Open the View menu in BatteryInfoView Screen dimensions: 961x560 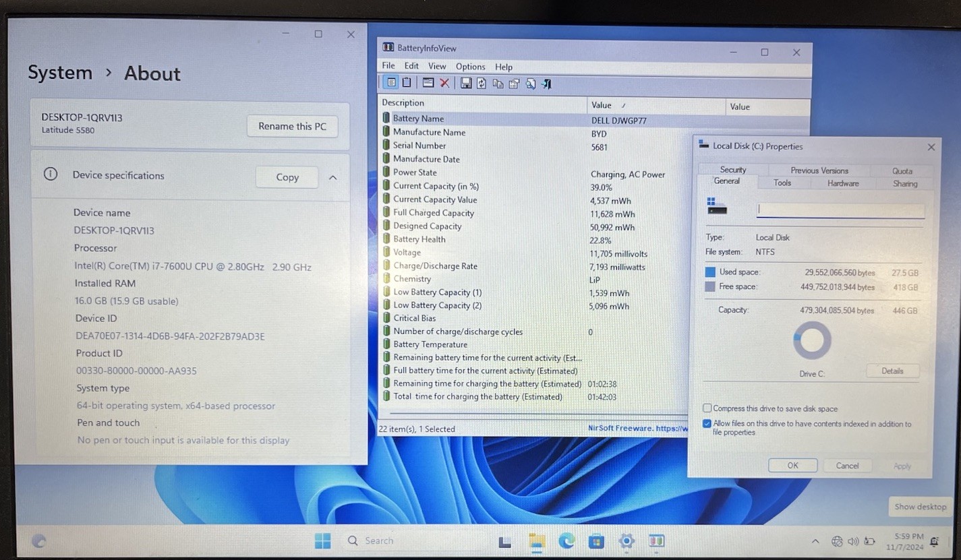point(437,67)
